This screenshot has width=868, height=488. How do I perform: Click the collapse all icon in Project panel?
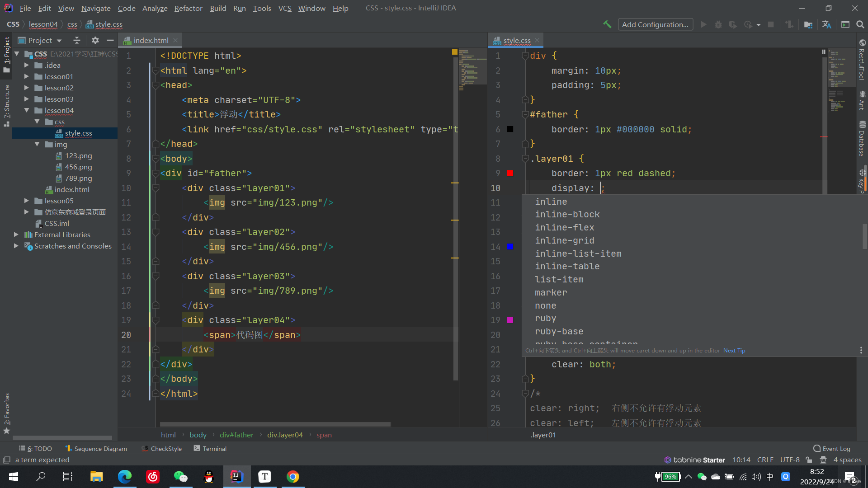click(77, 40)
